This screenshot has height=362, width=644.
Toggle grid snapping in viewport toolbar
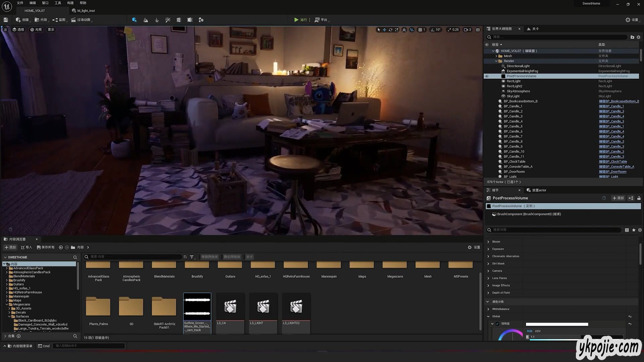[x=420, y=30]
